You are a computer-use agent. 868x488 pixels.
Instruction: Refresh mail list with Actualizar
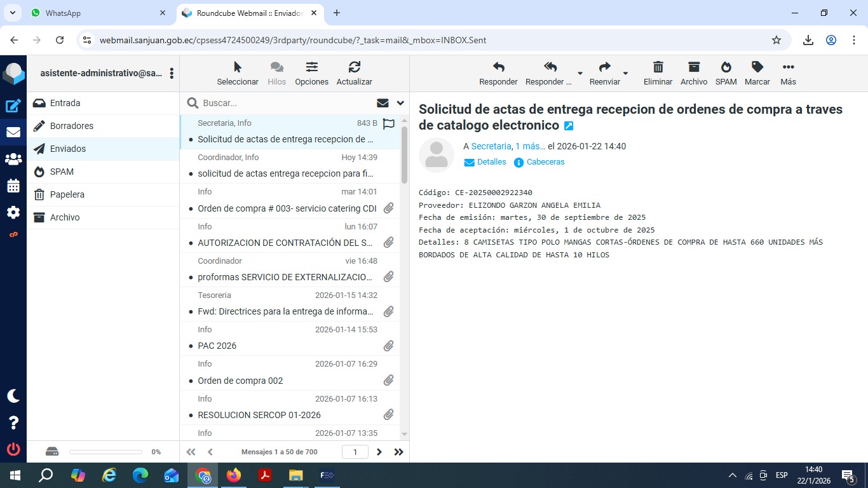click(354, 67)
